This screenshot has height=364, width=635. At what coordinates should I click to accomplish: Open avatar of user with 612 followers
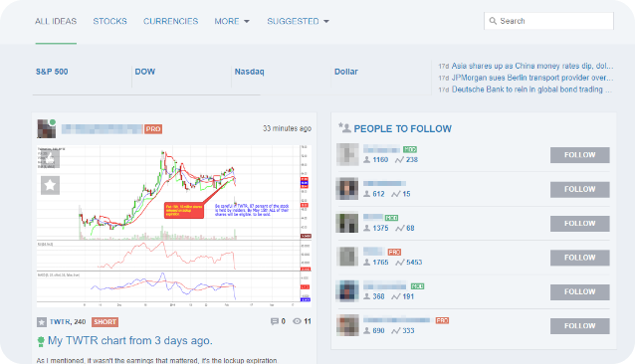pos(347,189)
